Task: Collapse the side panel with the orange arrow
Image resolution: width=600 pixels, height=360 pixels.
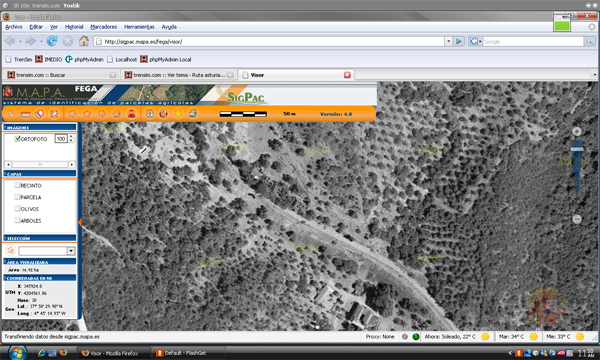Action: click(x=80, y=222)
